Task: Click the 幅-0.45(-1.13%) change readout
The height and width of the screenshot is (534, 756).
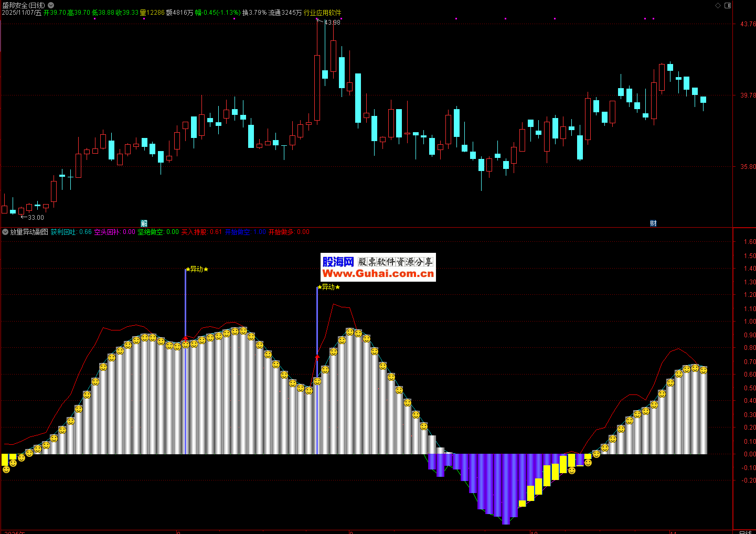Action: tap(218, 13)
